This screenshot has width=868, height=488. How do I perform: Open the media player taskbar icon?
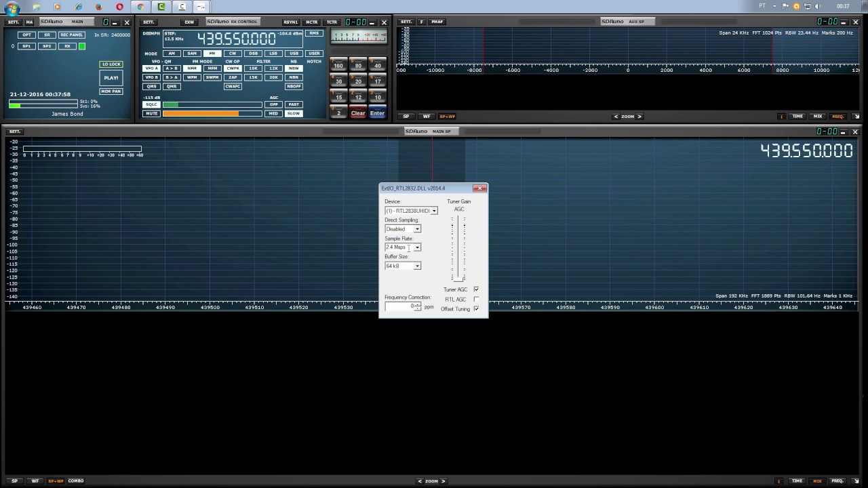(57, 7)
